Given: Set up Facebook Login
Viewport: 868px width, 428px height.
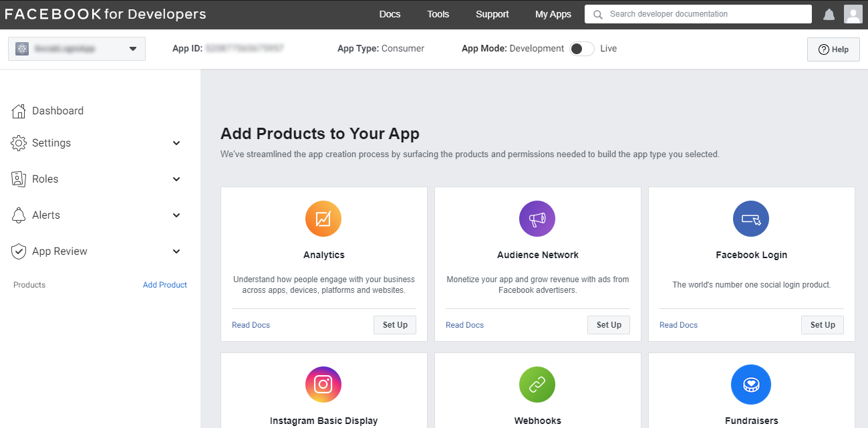Looking at the screenshot, I should (x=823, y=325).
